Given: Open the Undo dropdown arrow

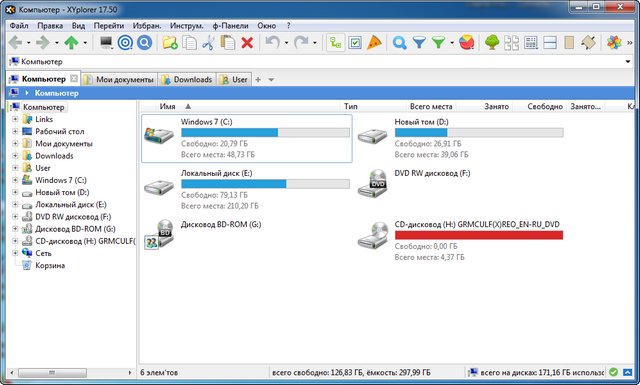Looking at the screenshot, I should point(286,43).
